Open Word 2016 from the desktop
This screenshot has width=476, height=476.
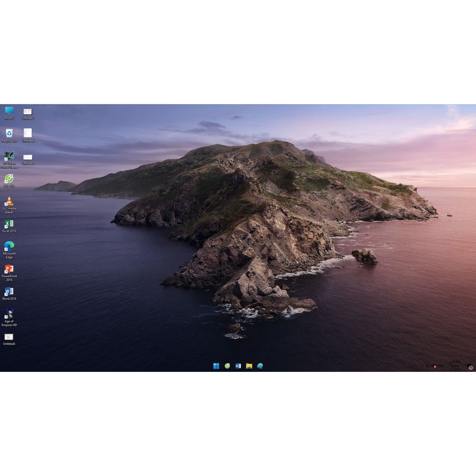[9, 293]
